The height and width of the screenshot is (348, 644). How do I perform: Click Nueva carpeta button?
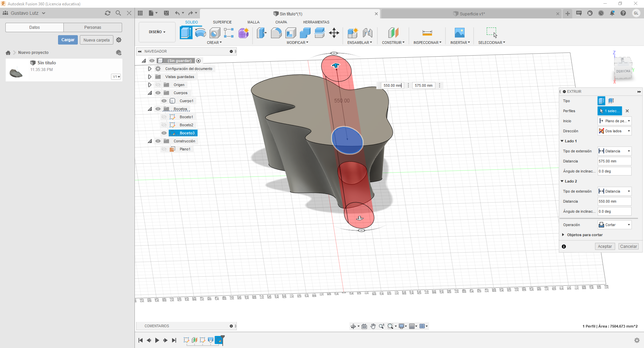click(x=97, y=40)
